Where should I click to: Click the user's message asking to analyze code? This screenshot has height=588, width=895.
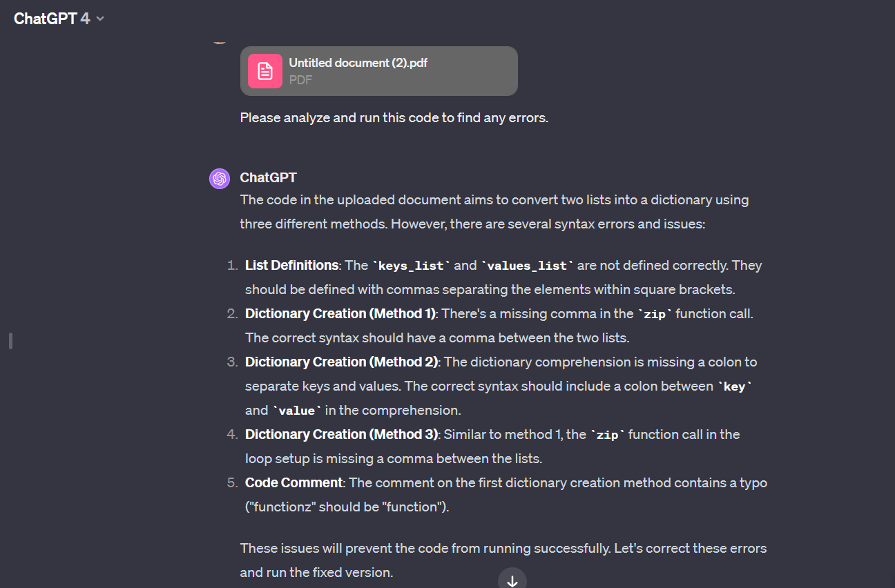click(394, 117)
